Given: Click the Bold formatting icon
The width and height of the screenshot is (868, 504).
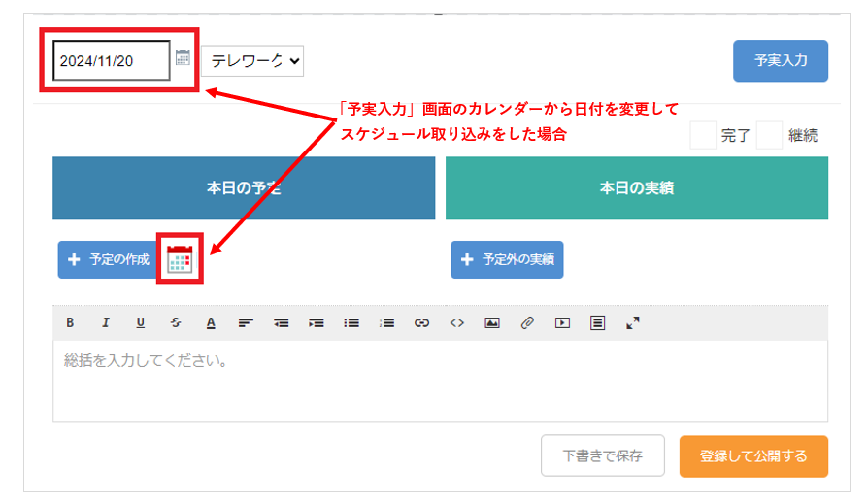Looking at the screenshot, I should point(70,323).
